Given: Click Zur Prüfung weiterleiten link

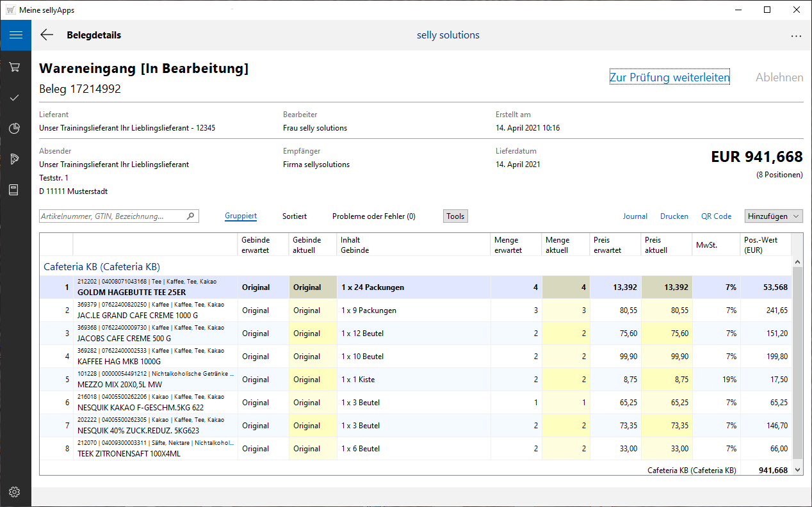Looking at the screenshot, I should 669,77.
